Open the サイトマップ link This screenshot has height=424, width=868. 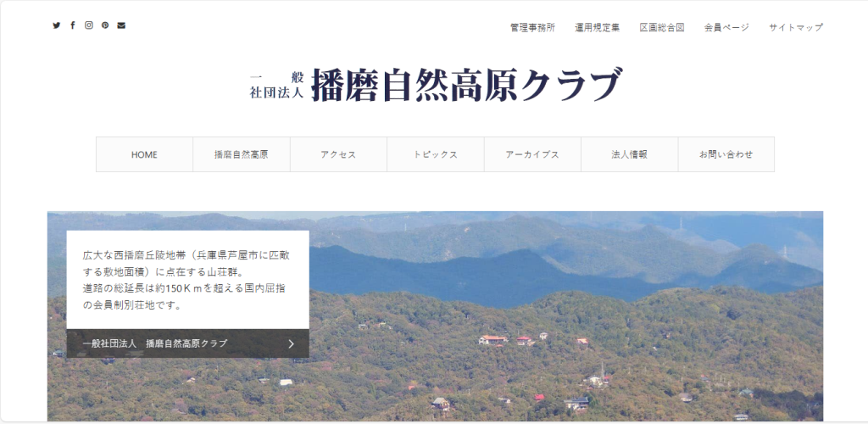click(x=796, y=27)
